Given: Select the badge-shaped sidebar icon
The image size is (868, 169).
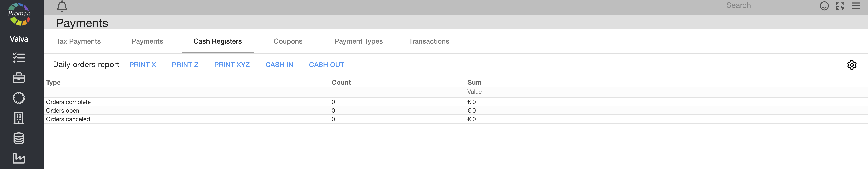Looking at the screenshot, I should click(x=19, y=98).
